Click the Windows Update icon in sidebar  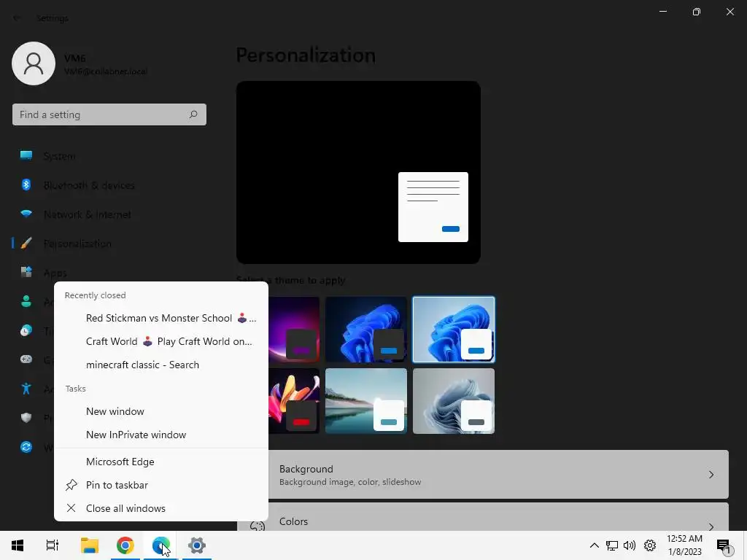pos(26,447)
